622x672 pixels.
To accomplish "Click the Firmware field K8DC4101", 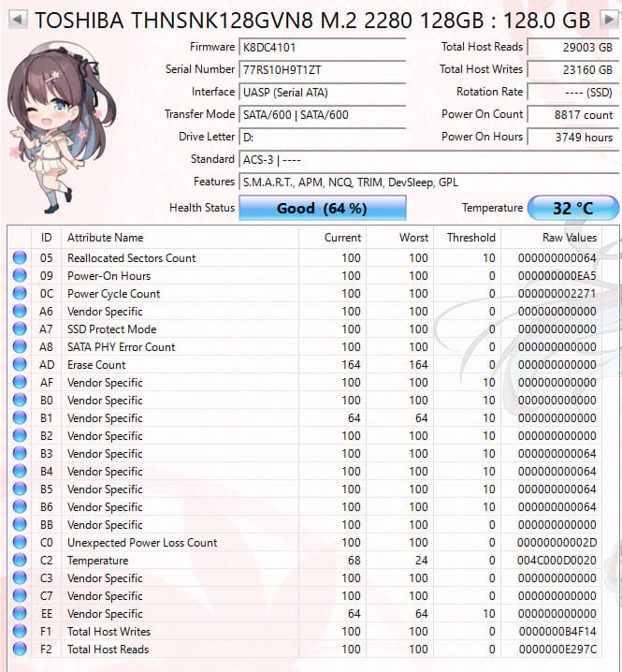I will tap(322, 47).
